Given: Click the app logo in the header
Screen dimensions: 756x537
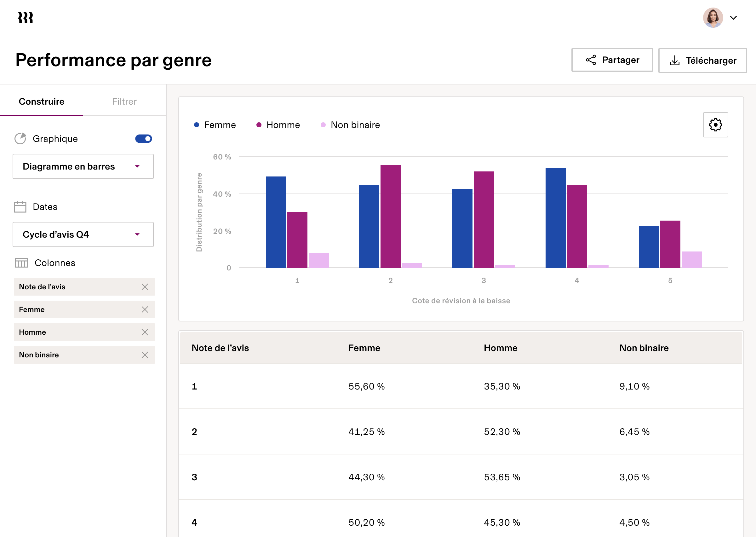Looking at the screenshot, I should coord(26,18).
